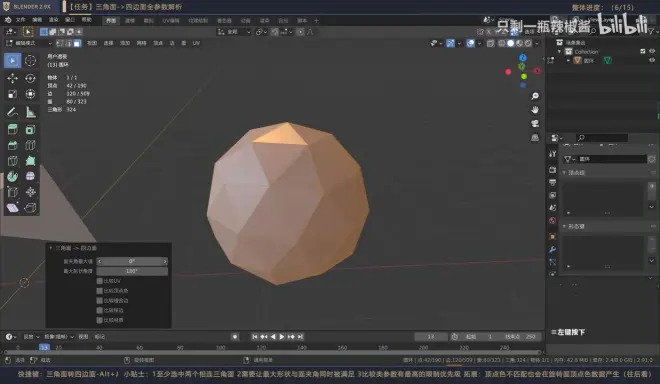
Task: Toggle the 比较UV checkbox
Action: pyautogui.click(x=100, y=281)
